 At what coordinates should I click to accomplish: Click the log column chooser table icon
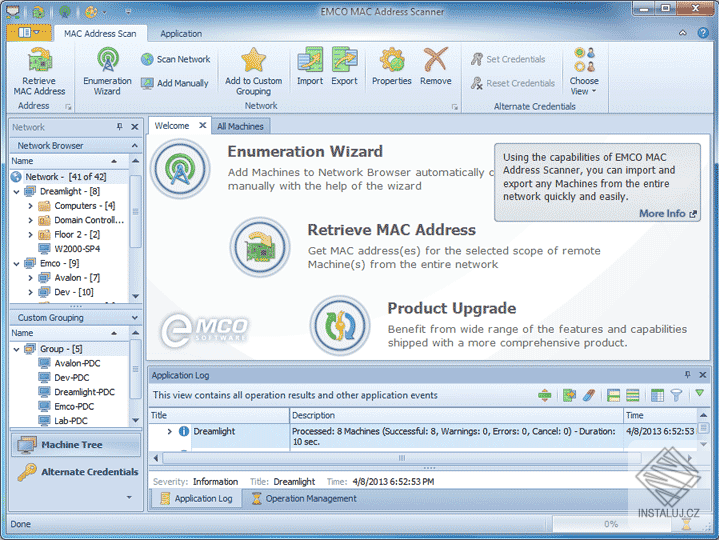pyautogui.click(x=657, y=395)
